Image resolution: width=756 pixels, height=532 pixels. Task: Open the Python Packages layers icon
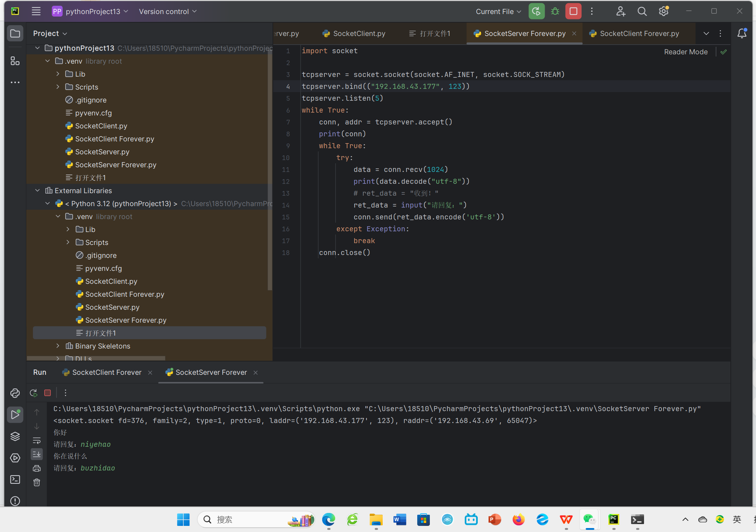click(x=15, y=436)
